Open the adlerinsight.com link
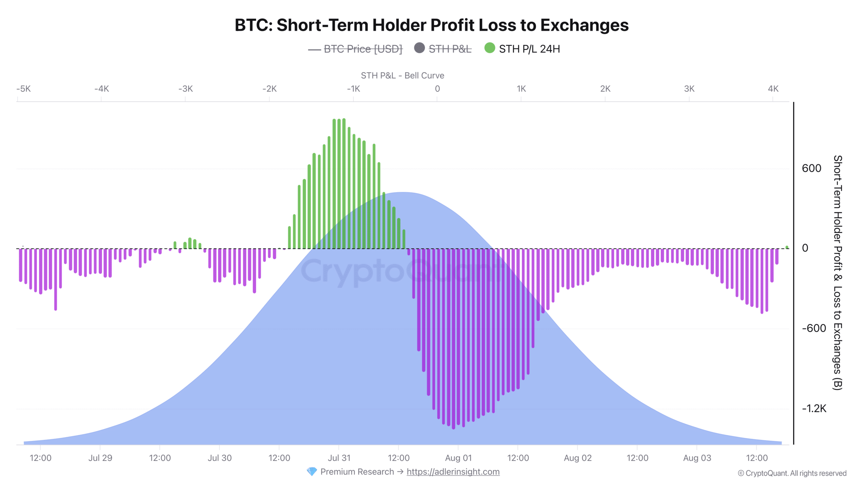 coord(453,471)
